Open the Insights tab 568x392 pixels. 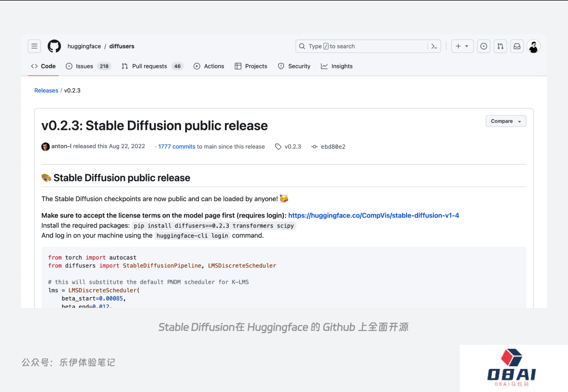[337, 66]
